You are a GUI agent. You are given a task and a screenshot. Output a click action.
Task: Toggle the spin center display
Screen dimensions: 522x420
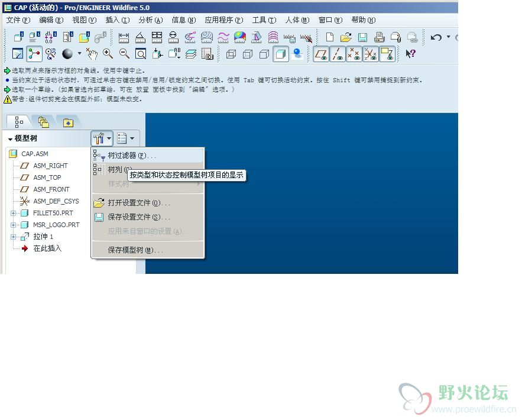(34, 54)
